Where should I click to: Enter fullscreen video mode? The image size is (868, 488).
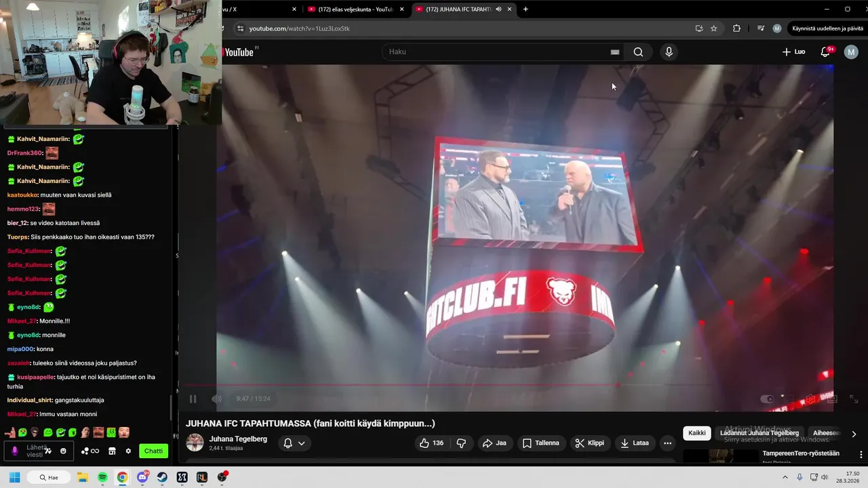coord(854,399)
